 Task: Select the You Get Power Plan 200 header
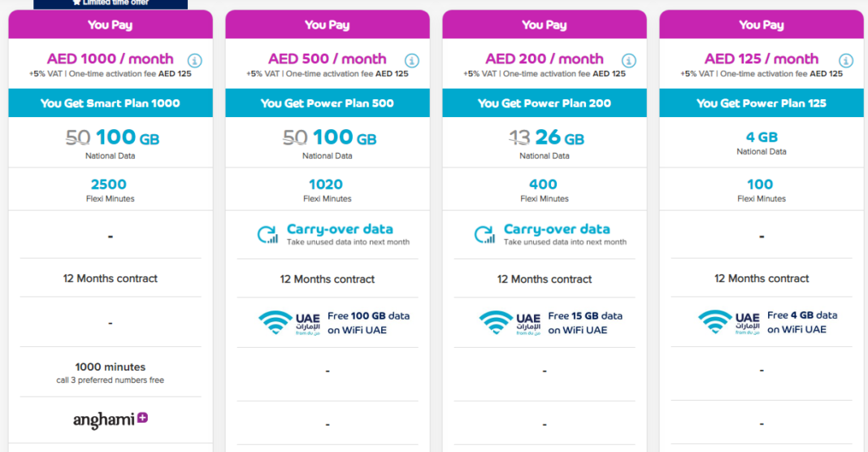pos(545,103)
